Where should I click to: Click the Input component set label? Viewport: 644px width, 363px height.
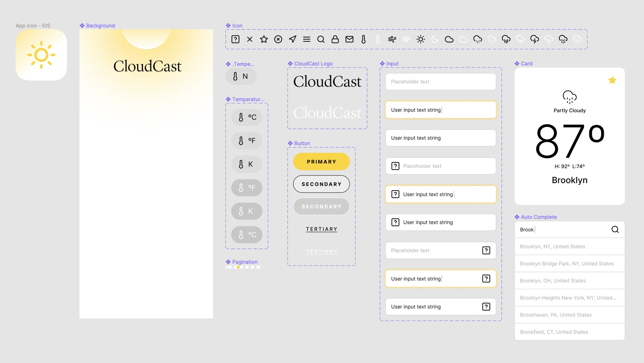[392, 64]
